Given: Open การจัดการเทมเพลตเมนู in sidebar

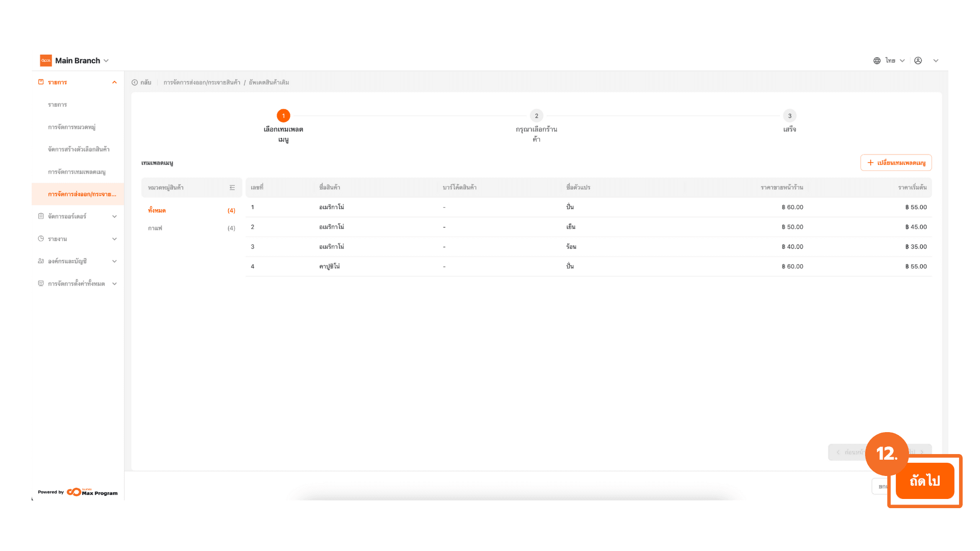Looking at the screenshot, I should tap(77, 172).
